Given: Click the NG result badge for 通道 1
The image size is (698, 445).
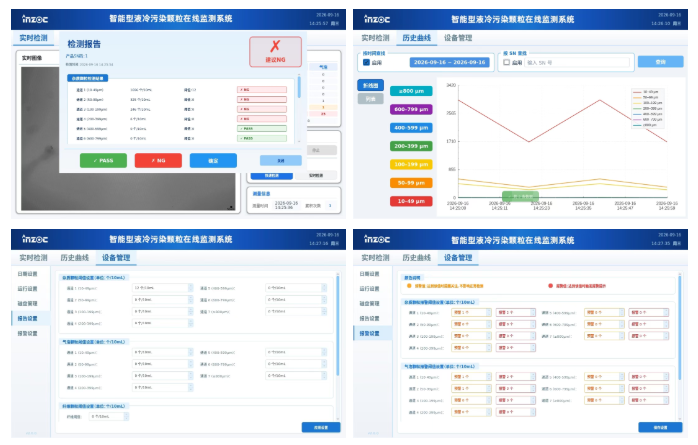Looking at the screenshot, I should pyautogui.click(x=262, y=90).
